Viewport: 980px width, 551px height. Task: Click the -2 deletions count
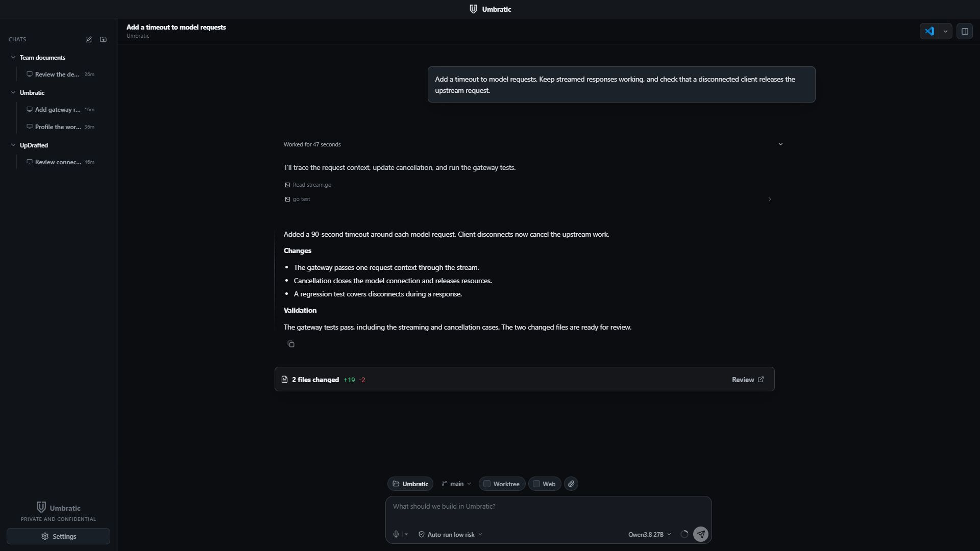click(x=362, y=380)
